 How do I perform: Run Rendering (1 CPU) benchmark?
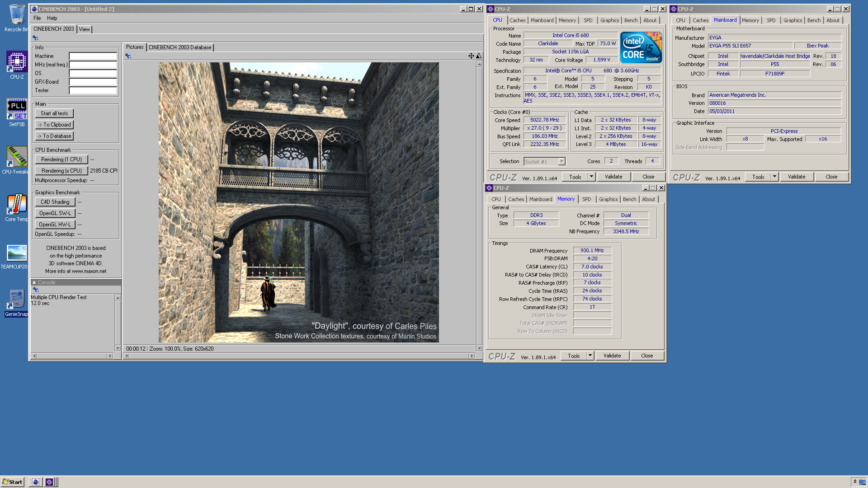coord(61,160)
